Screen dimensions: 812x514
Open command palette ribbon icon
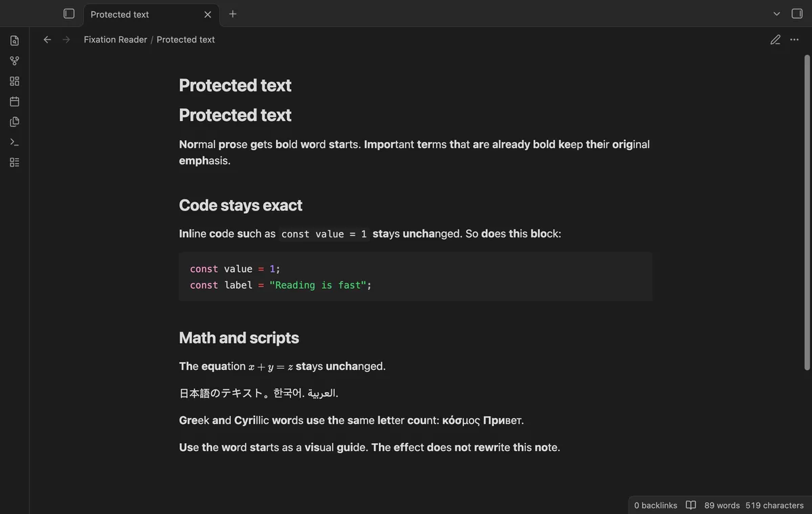coord(14,142)
